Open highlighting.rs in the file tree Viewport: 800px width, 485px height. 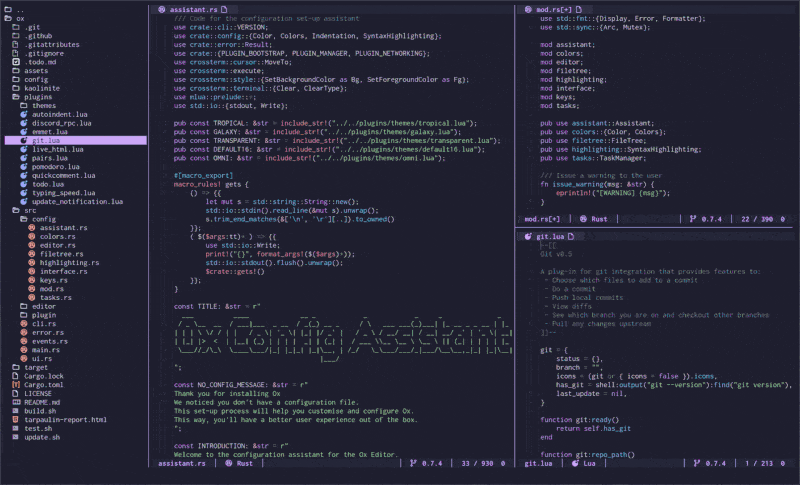[69, 263]
